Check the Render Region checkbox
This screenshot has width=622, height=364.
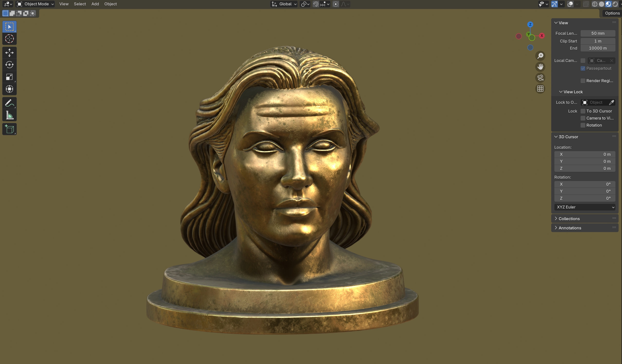pyautogui.click(x=583, y=81)
